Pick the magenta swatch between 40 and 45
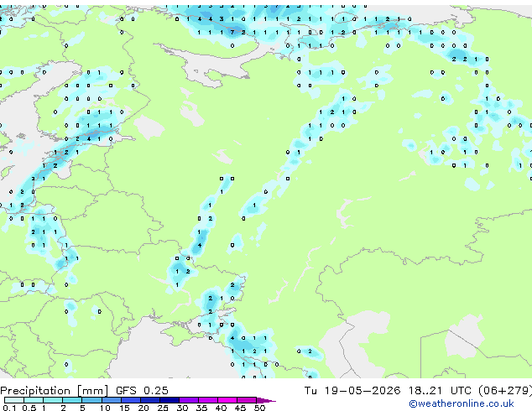532x411 pixels. [x=227, y=400]
